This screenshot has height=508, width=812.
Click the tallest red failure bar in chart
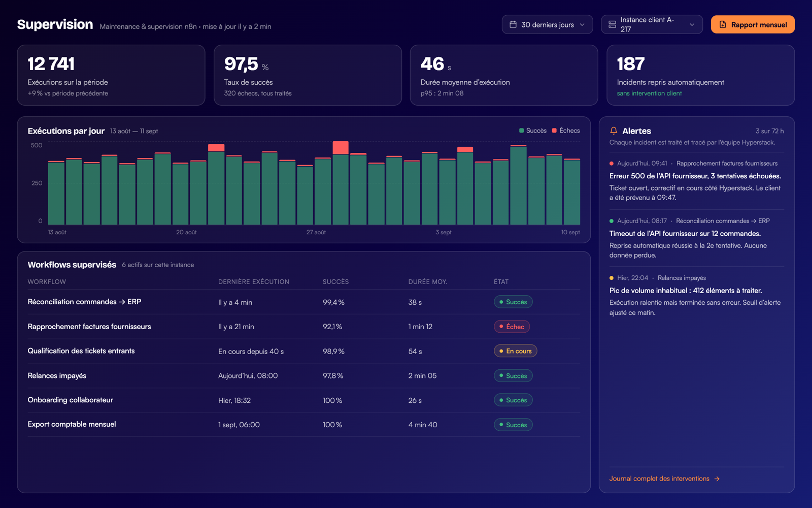(x=341, y=148)
